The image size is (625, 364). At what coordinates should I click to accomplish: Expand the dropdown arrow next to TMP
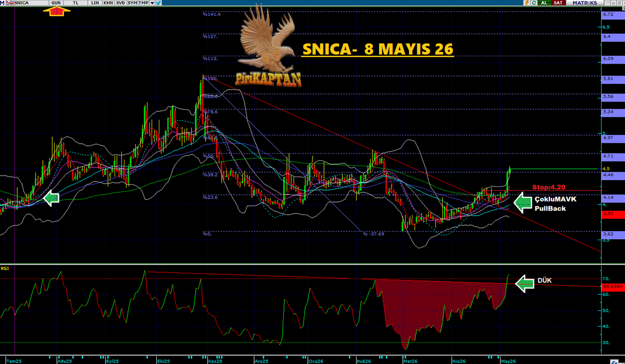pos(152,3)
